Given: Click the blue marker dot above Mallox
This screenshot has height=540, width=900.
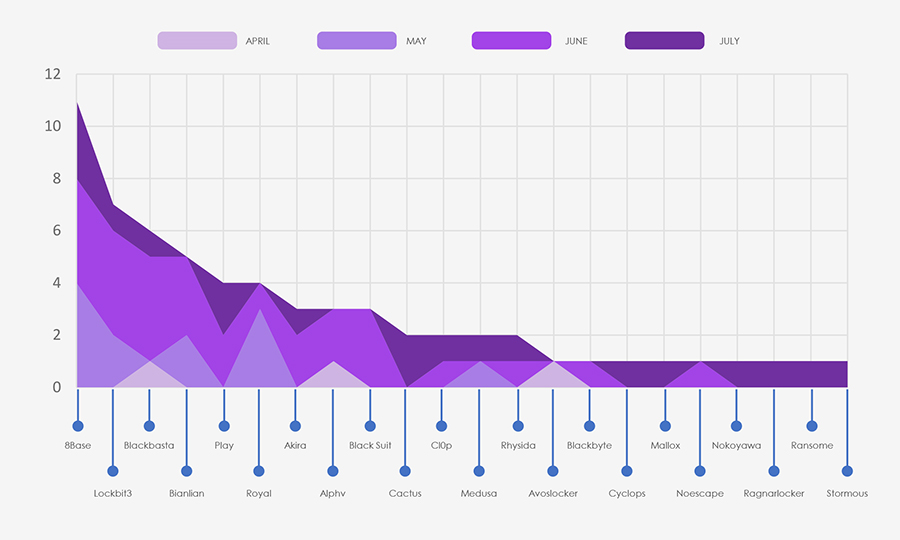Looking at the screenshot, I should coord(665,426).
